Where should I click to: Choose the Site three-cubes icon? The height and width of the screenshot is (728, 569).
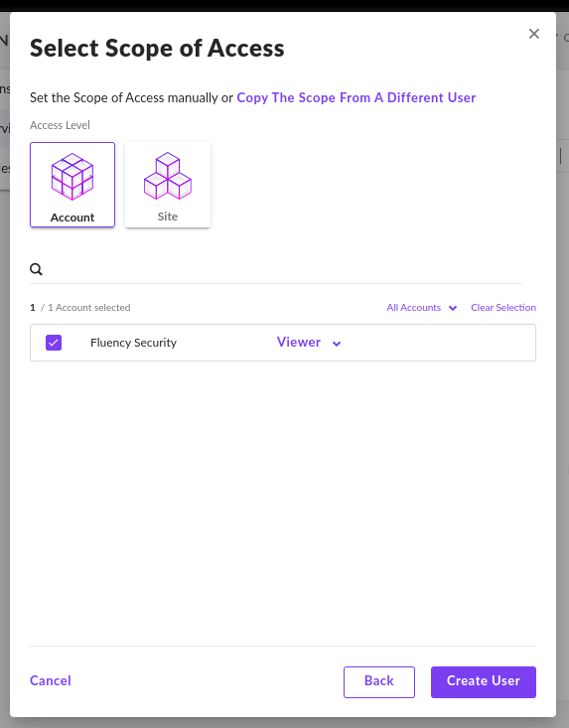pos(168,176)
